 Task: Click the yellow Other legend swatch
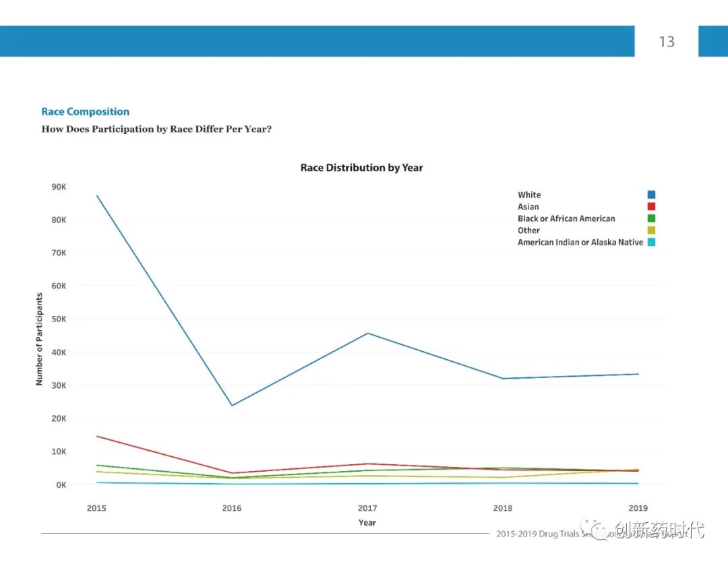click(x=651, y=230)
